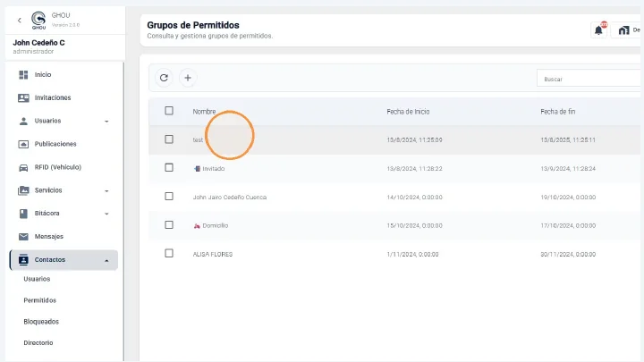Check the test row checkbox
The image size is (644, 362).
[169, 139]
